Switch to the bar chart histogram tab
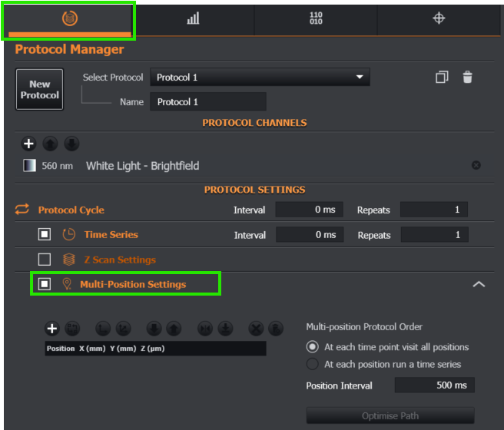The image size is (504, 430). (x=193, y=18)
